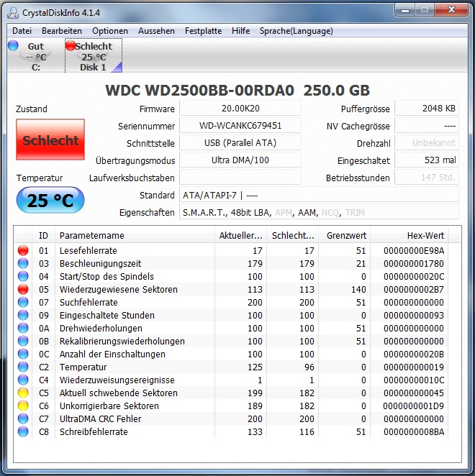475x476 pixels.
Task: Click the Aktueller... column header
Action: point(240,236)
